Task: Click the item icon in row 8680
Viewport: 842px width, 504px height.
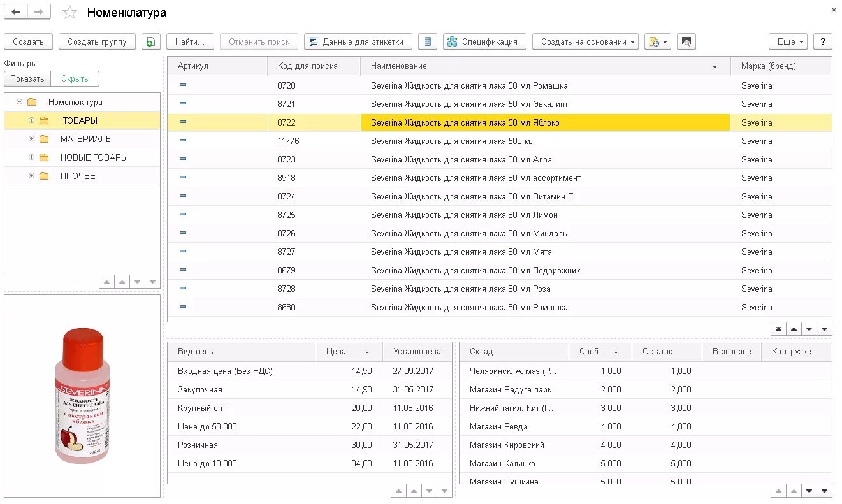Action: pyautogui.click(x=183, y=307)
